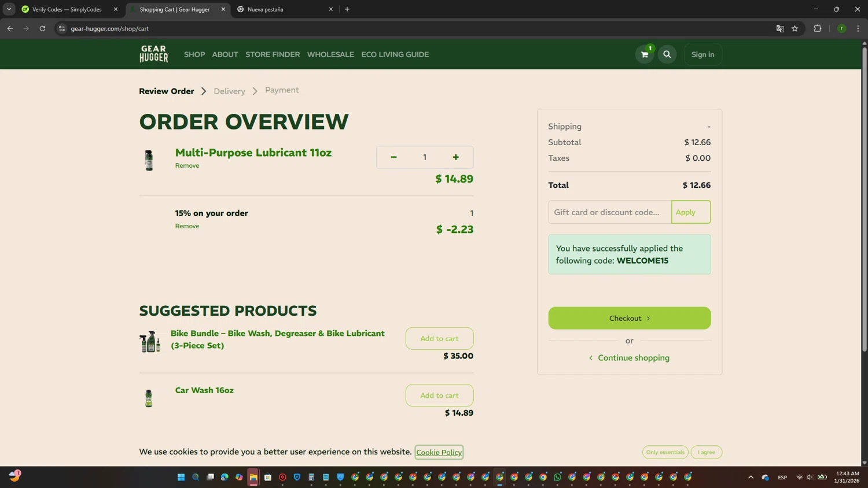868x488 pixels.
Task: Open the tab search dropdown arrow
Action: (x=9, y=9)
